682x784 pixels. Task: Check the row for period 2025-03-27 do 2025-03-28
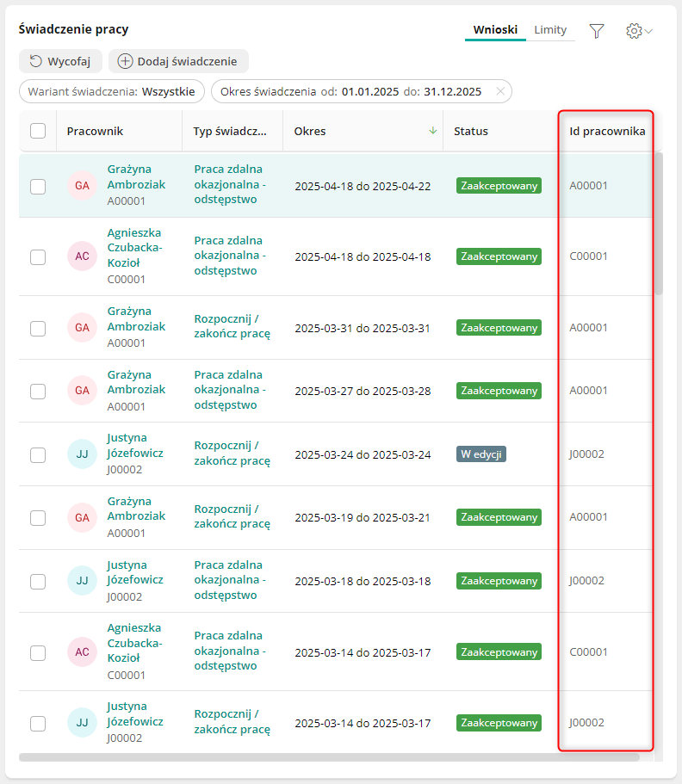[x=38, y=391]
